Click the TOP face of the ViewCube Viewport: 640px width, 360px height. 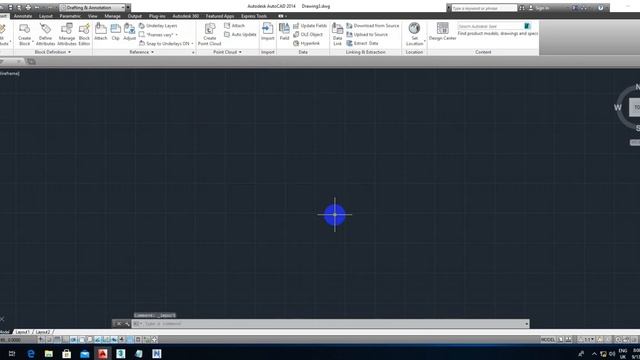coord(635,107)
